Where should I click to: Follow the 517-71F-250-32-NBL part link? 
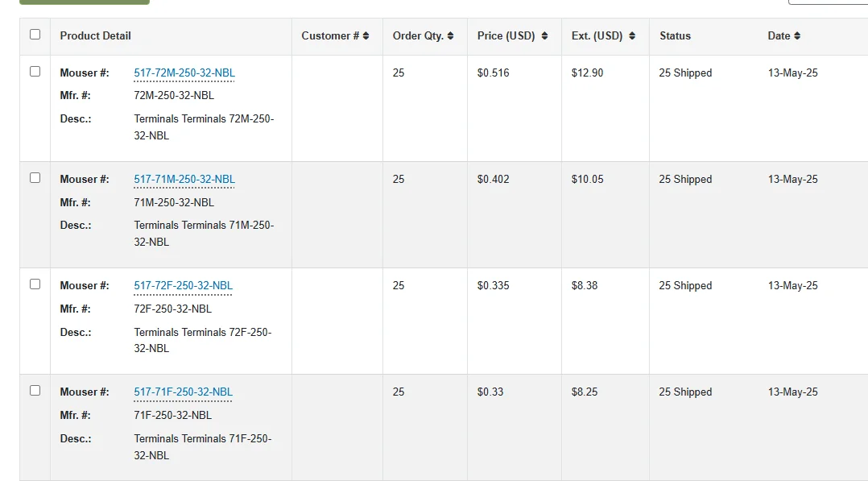184,392
